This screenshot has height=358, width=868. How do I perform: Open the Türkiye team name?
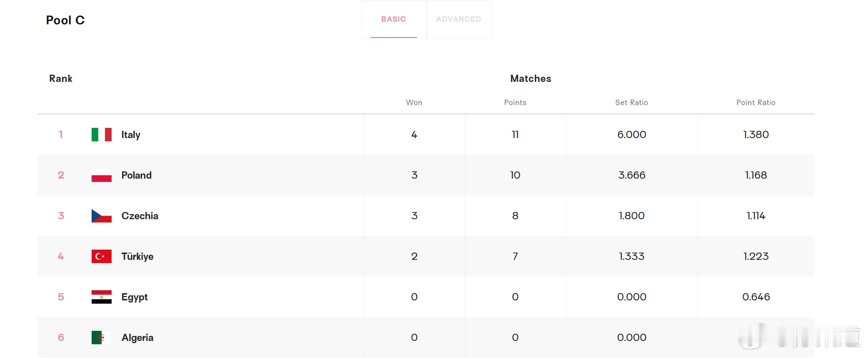pyautogui.click(x=137, y=257)
